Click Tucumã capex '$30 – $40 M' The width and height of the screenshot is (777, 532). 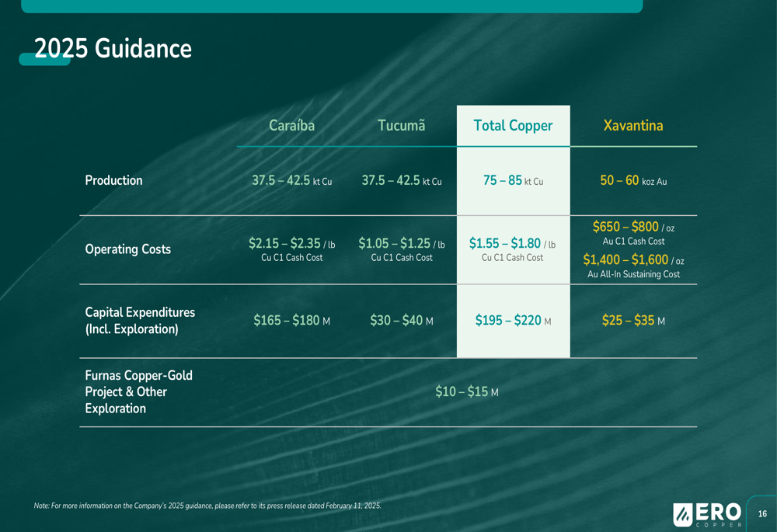pos(402,321)
